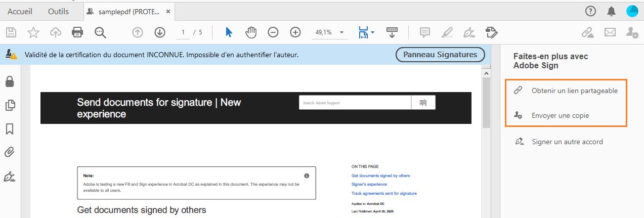Click the Save file floppy disk icon
644x218 pixels.
point(11,32)
